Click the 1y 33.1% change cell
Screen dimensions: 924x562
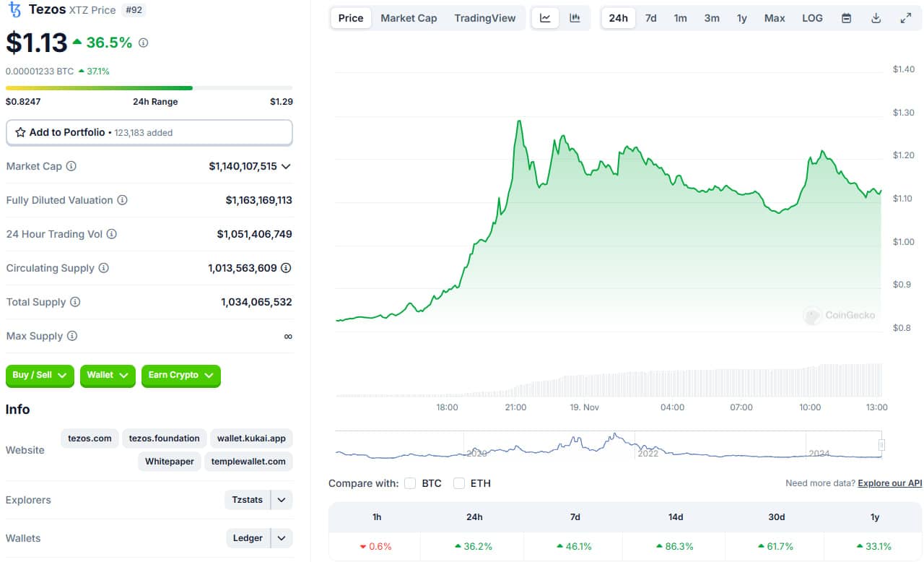click(874, 547)
